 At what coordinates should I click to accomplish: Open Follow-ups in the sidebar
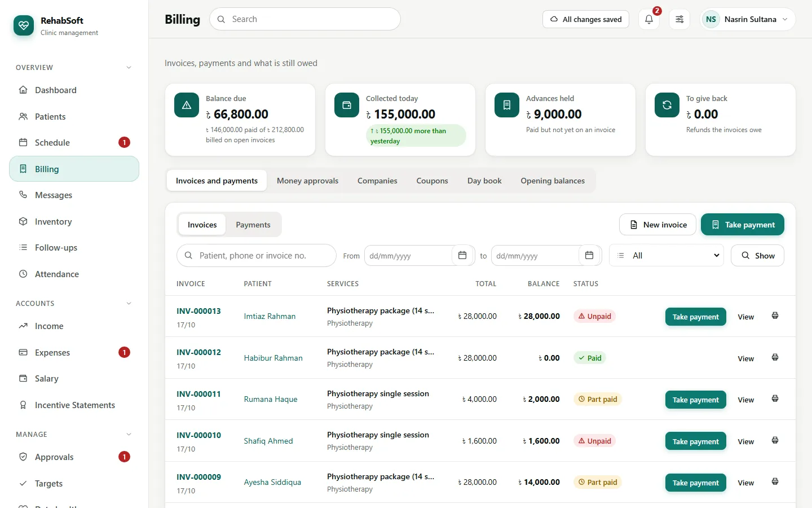[x=74, y=248]
